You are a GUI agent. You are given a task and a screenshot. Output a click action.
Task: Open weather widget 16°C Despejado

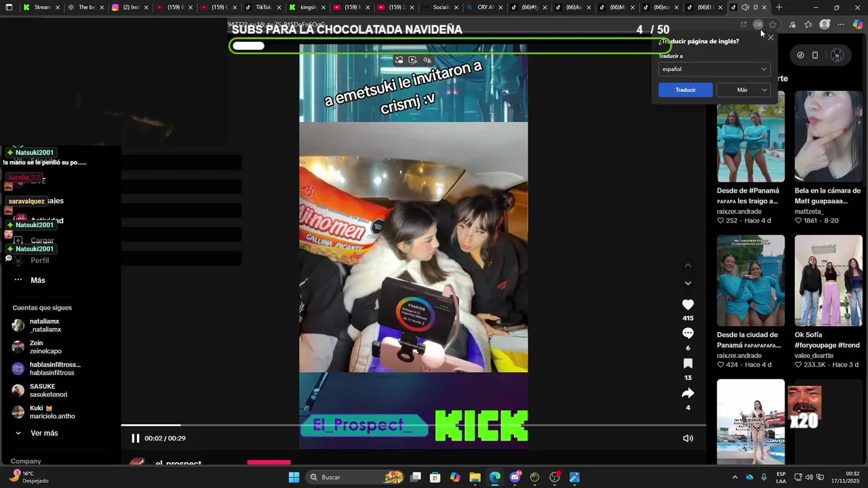[x=28, y=477]
